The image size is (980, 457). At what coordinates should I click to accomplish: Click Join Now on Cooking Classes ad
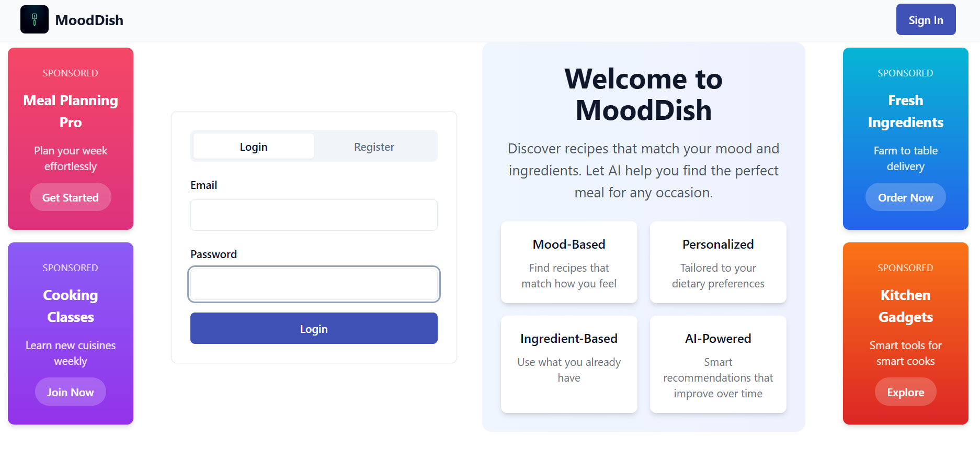click(71, 392)
